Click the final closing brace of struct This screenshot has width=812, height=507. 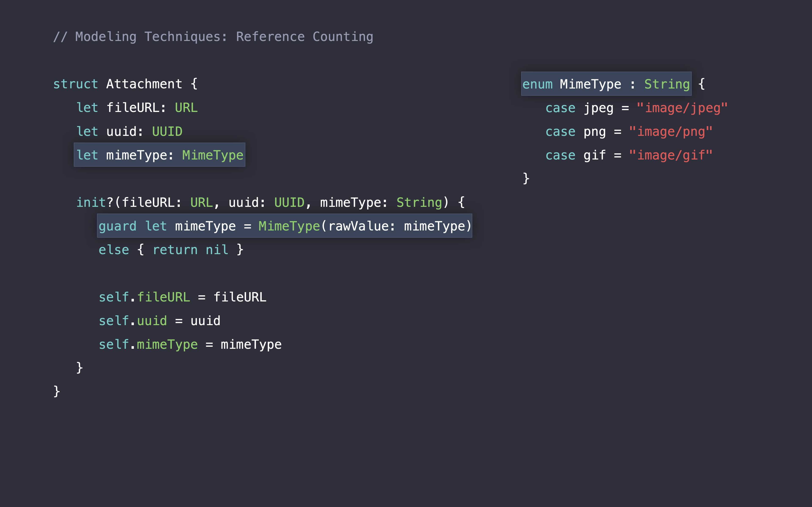pyautogui.click(x=57, y=391)
